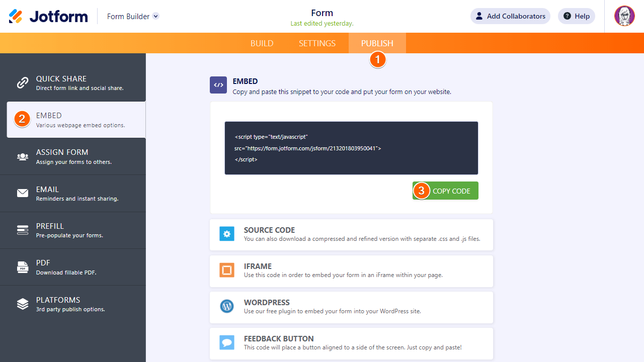
Task: Open the Form Builder dropdown
Action: coord(133,17)
